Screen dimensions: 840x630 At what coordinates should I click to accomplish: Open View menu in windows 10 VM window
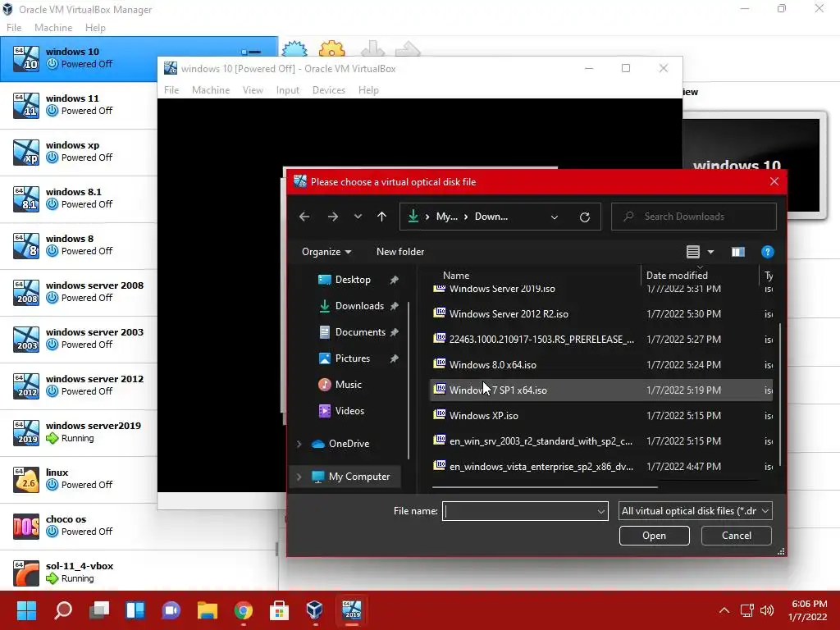(253, 90)
